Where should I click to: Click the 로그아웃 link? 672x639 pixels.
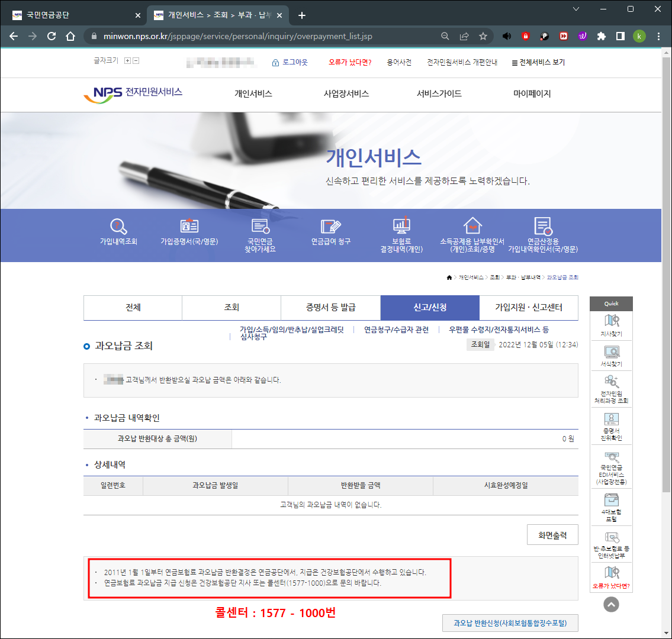(x=295, y=62)
